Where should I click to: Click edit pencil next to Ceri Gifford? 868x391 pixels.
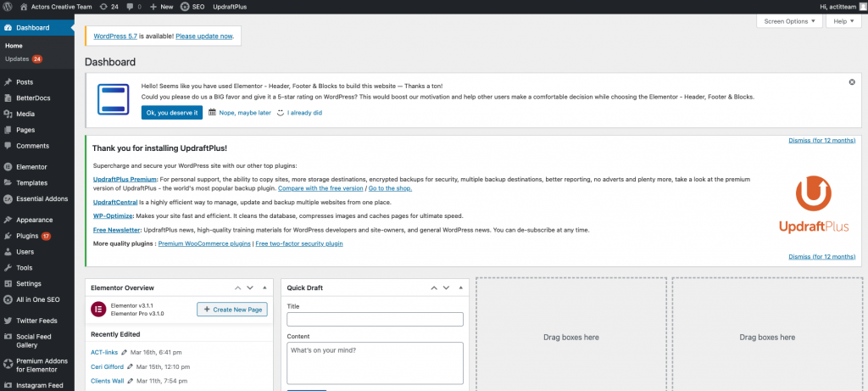point(130,366)
